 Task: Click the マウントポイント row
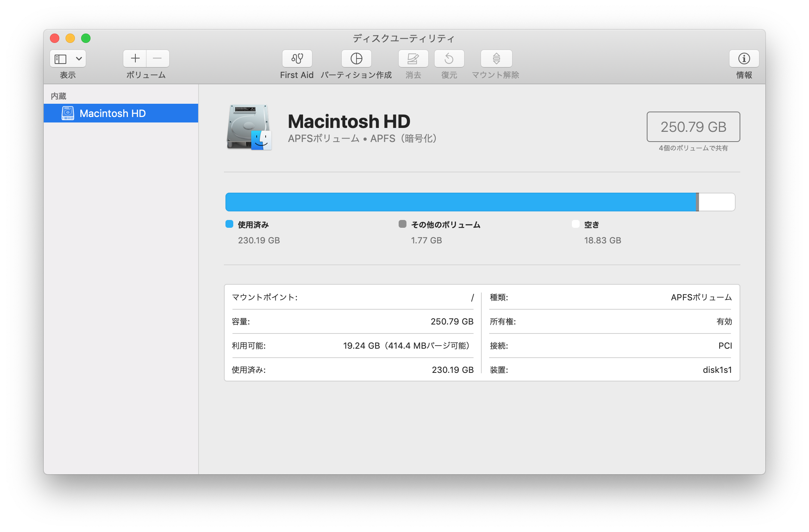pyautogui.click(x=353, y=298)
